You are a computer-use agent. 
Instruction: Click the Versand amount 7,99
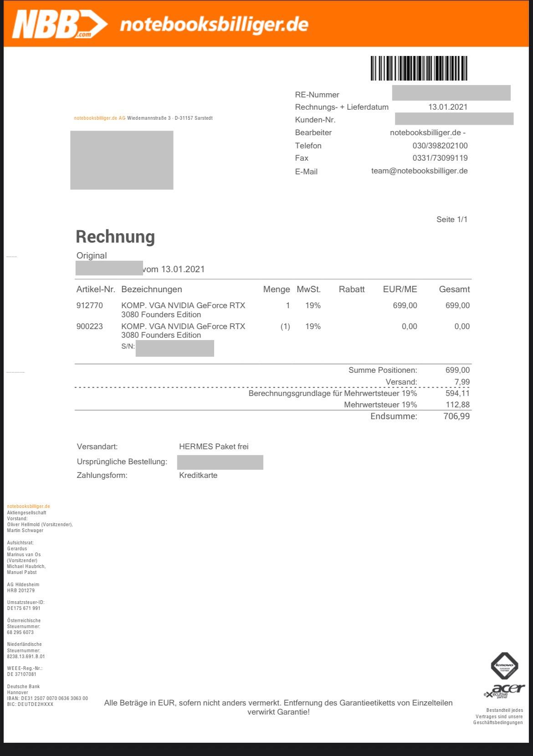tap(462, 382)
